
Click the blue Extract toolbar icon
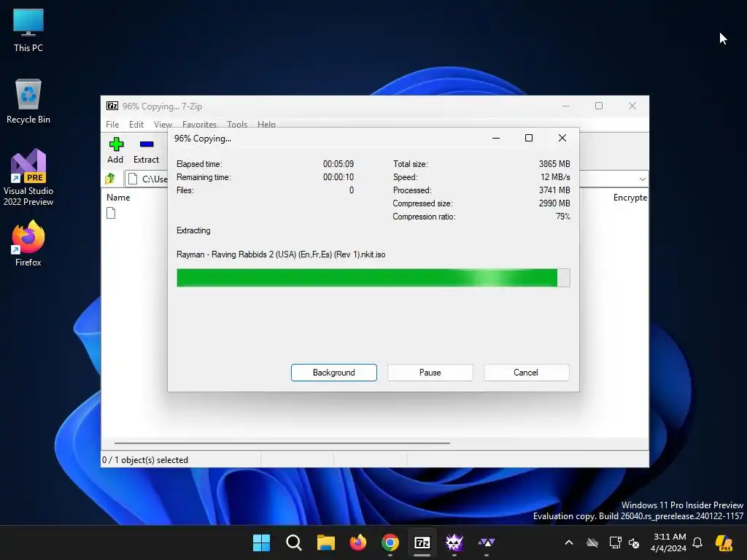coord(146,144)
